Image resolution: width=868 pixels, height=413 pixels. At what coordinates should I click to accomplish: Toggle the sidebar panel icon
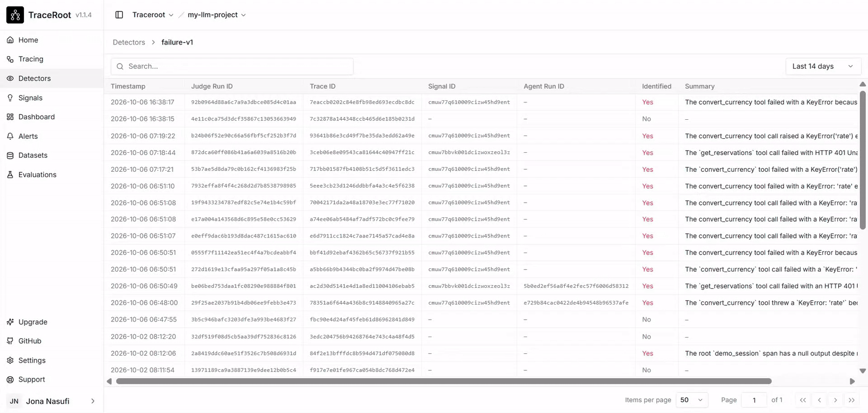click(119, 15)
